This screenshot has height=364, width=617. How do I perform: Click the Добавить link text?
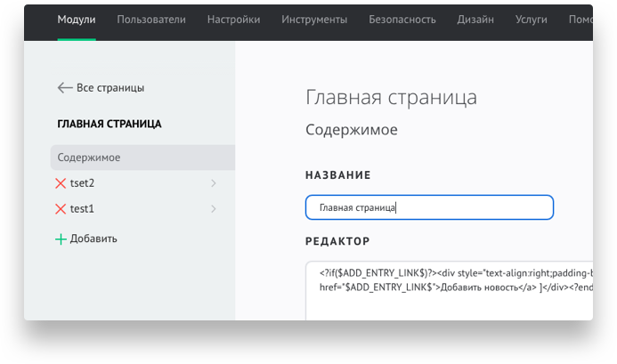coord(93,239)
